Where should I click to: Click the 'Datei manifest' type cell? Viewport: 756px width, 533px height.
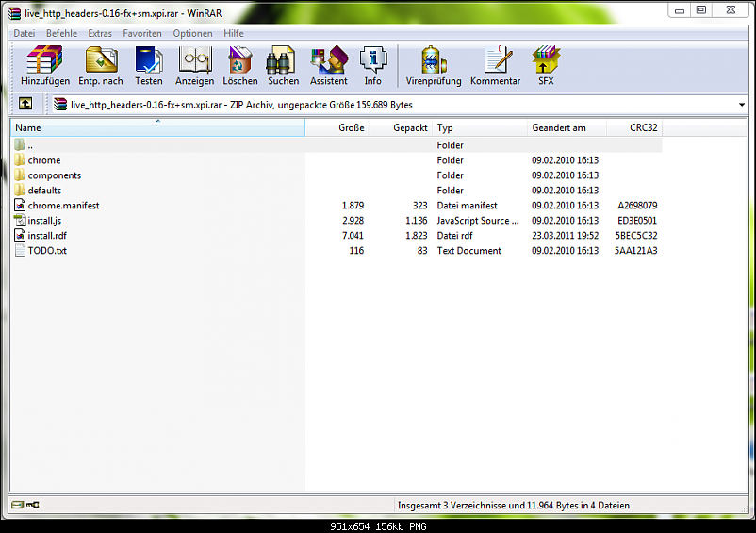coord(467,206)
